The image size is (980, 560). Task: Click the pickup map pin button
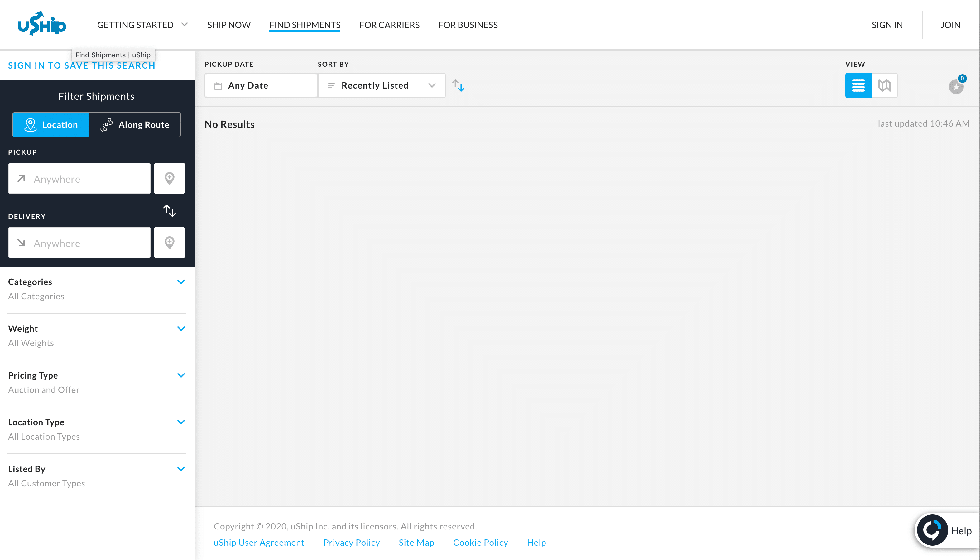(x=169, y=178)
